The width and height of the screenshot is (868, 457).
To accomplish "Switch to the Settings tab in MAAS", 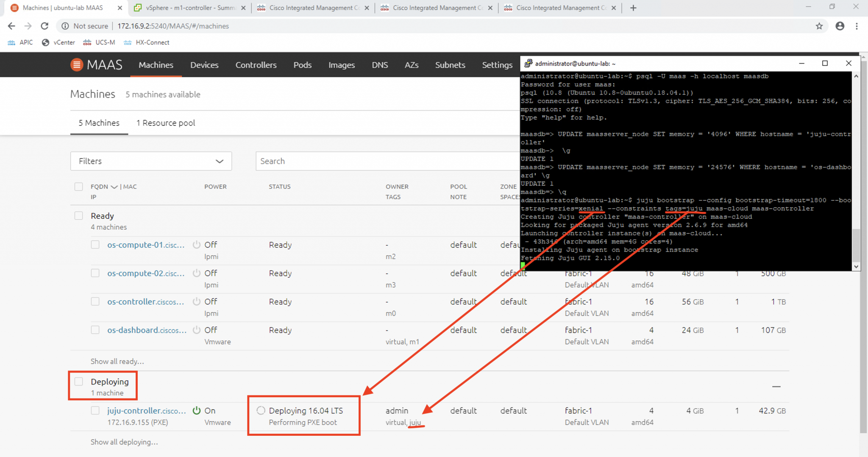I will point(497,64).
